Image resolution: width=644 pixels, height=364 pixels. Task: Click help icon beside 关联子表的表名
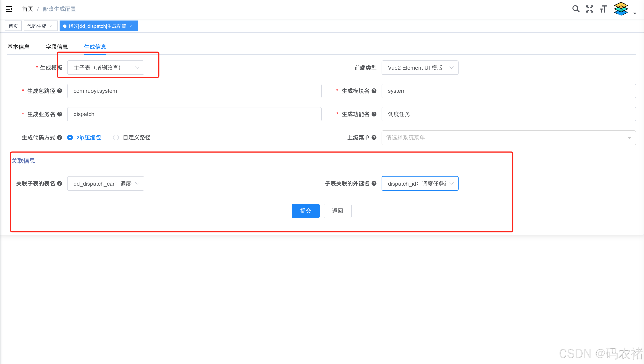pos(60,183)
